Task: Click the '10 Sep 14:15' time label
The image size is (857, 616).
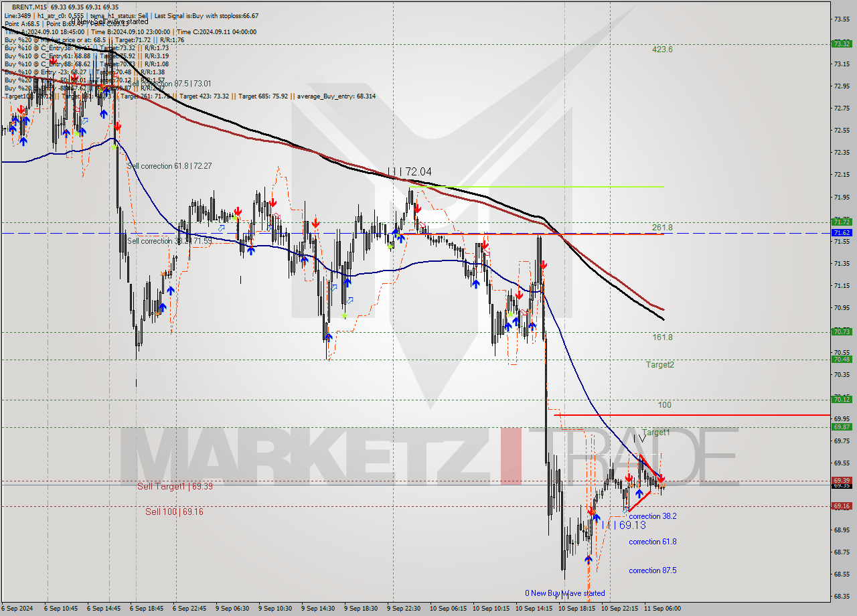Action: [x=534, y=609]
